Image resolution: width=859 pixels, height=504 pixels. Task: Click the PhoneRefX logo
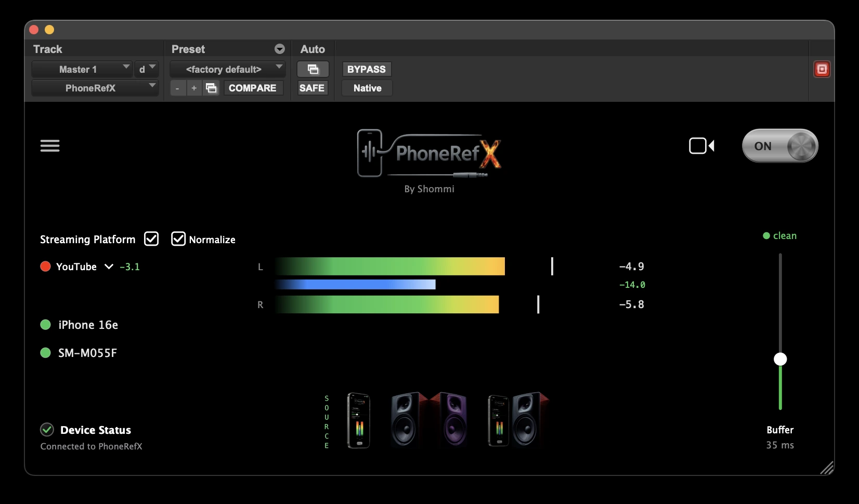[430, 153]
